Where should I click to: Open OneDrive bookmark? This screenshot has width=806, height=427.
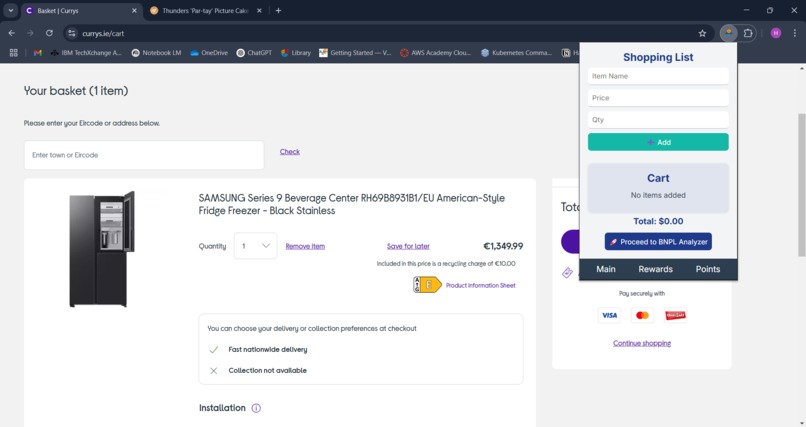[209, 52]
